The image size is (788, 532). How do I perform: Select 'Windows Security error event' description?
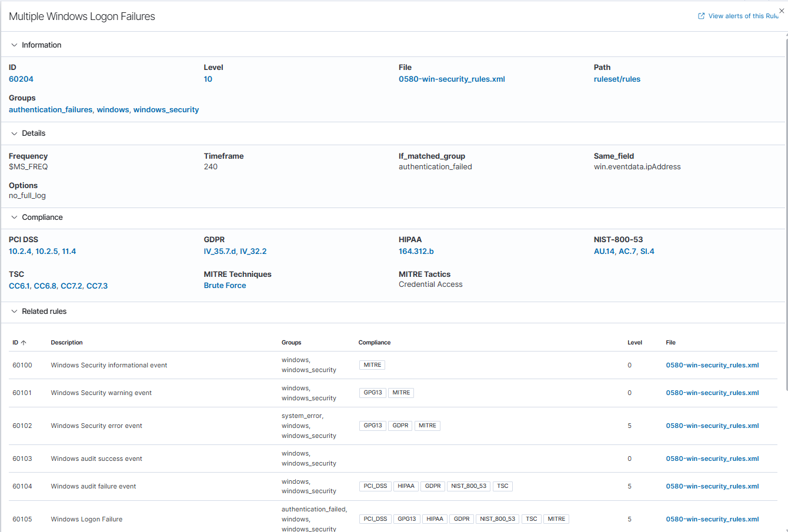coord(96,426)
